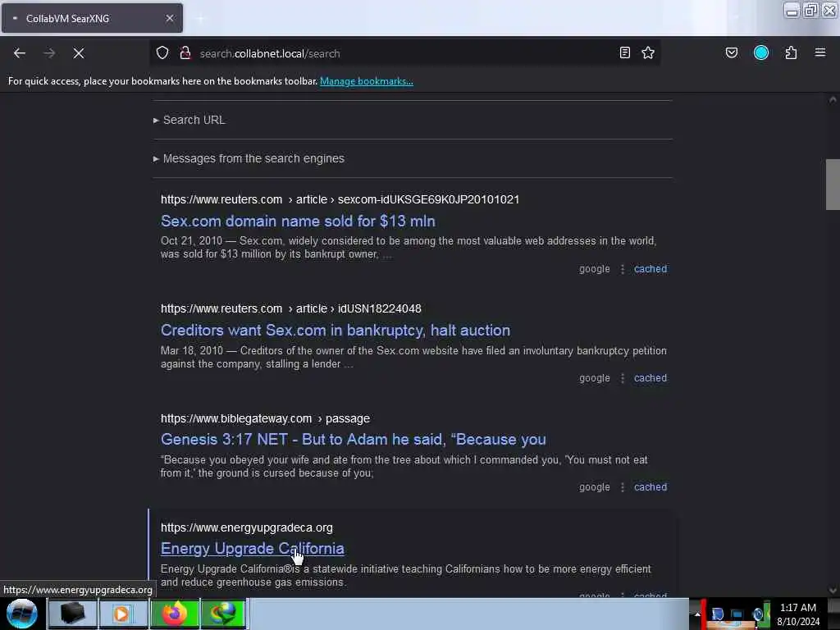Open the download manager globe taskbar icon
840x630 pixels.
[223, 614]
